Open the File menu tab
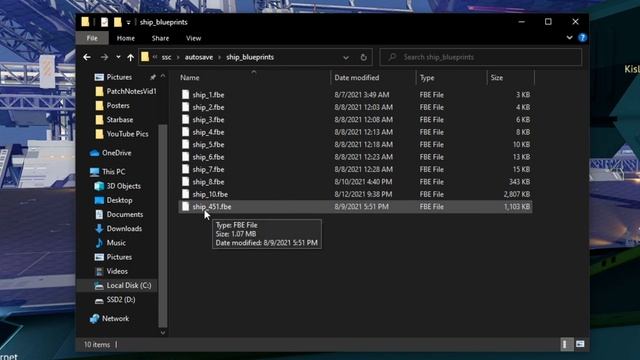The height and width of the screenshot is (360, 640). (x=92, y=38)
